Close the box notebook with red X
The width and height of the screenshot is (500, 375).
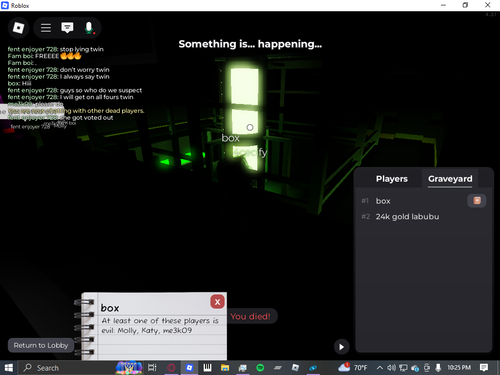coord(217,302)
